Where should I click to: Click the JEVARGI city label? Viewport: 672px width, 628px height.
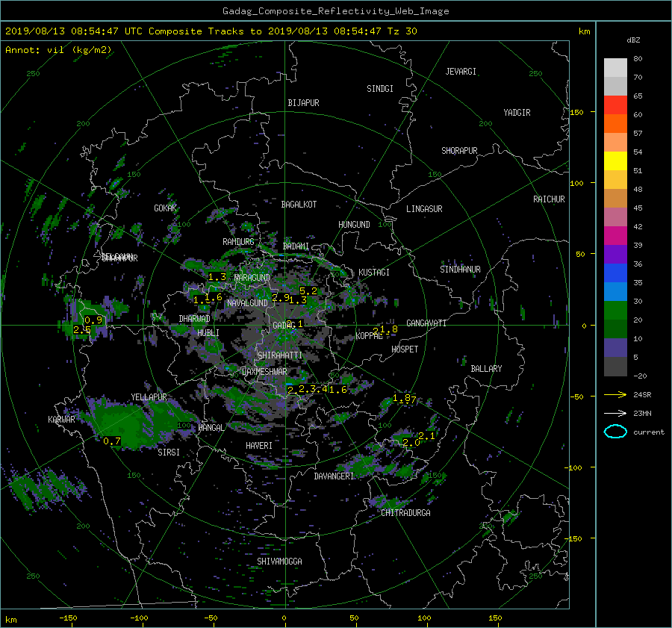pos(461,72)
